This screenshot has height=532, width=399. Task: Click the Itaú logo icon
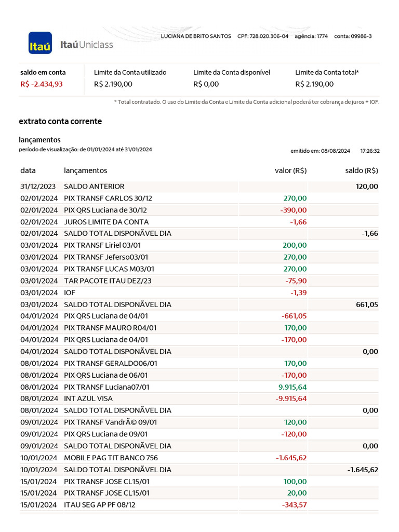40,43
